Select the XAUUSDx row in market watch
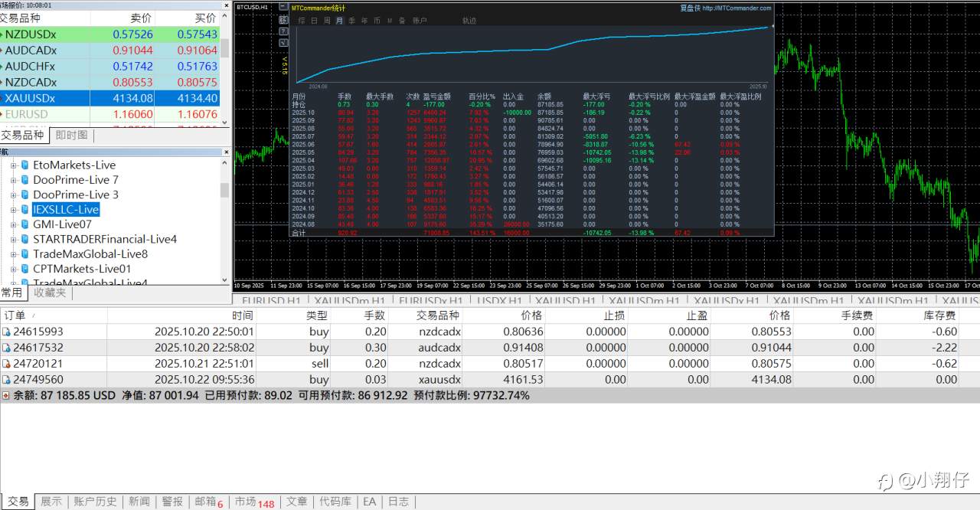This screenshot has height=510, width=980. click(109, 98)
